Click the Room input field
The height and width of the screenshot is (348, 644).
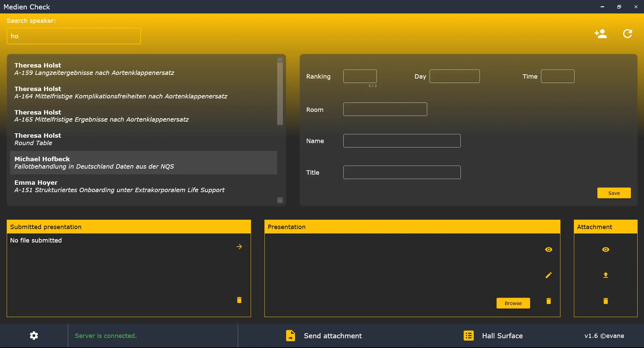coord(385,109)
